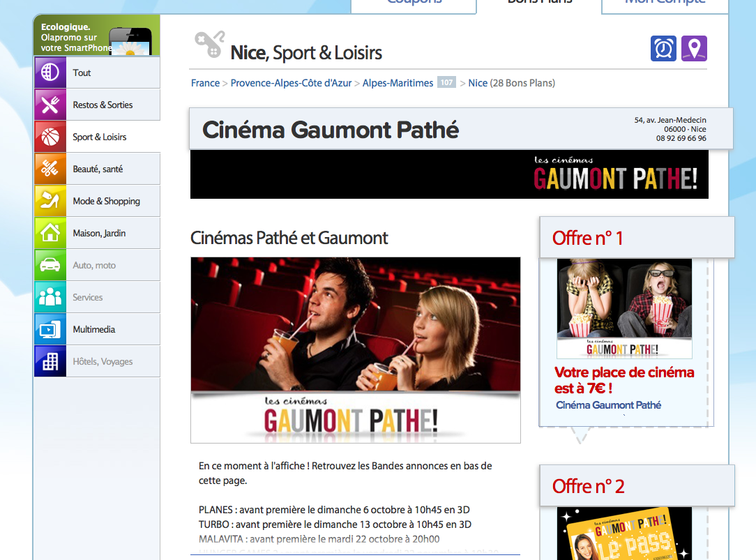Click the people icon for Services
The height and width of the screenshot is (560, 756).
pos(50,297)
